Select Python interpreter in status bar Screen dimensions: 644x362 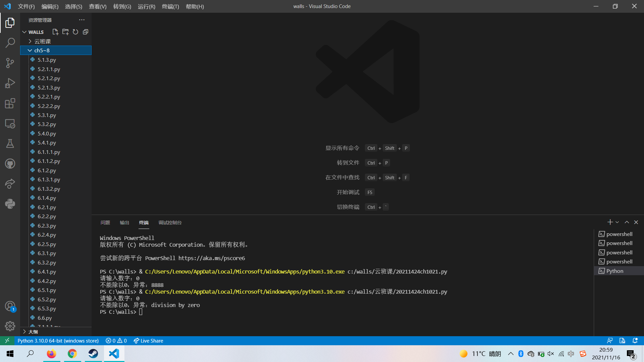[x=58, y=341]
